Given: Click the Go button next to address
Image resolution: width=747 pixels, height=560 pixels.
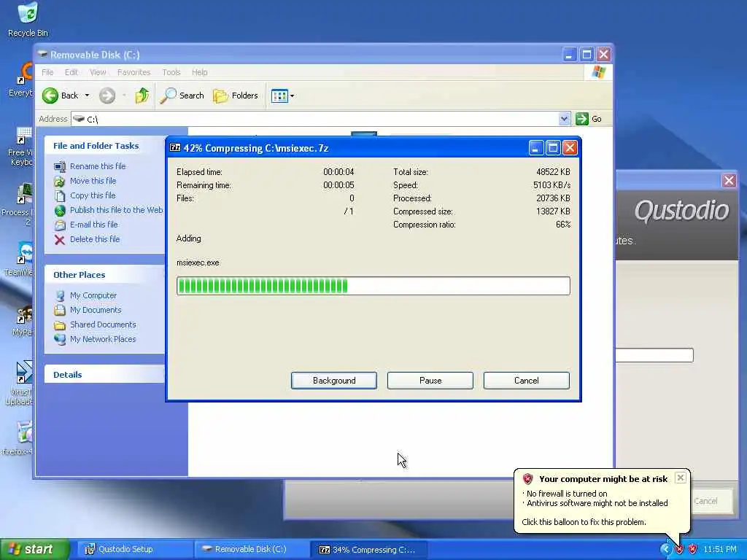Looking at the screenshot, I should click(589, 119).
